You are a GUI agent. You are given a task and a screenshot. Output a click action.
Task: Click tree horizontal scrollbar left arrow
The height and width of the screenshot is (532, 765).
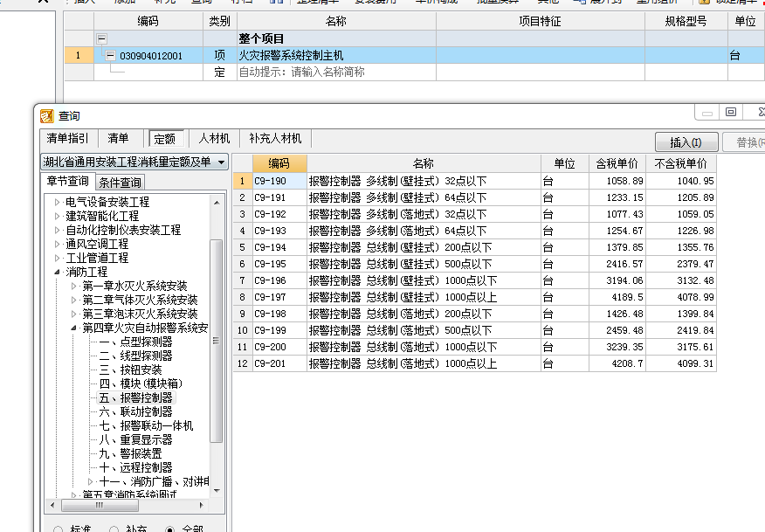52,505
